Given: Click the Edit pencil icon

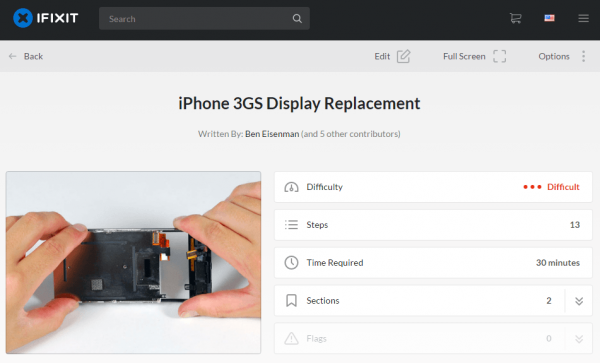Looking at the screenshot, I should click(x=403, y=56).
